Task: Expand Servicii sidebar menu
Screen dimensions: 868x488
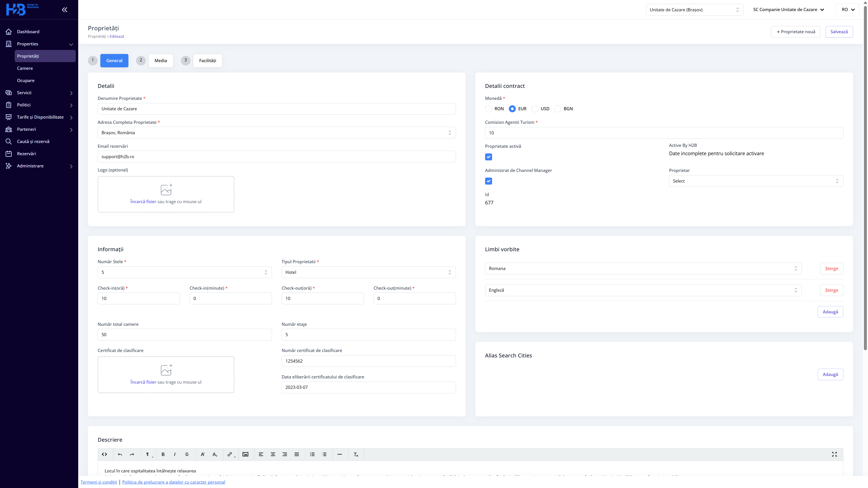Action: pyautogui.click(x=39, y=93)
